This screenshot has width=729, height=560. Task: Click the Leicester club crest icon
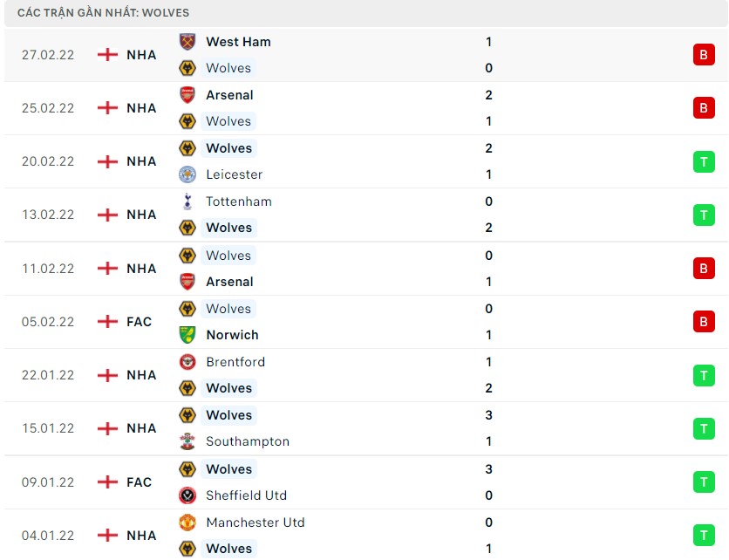tap(187, 174)
